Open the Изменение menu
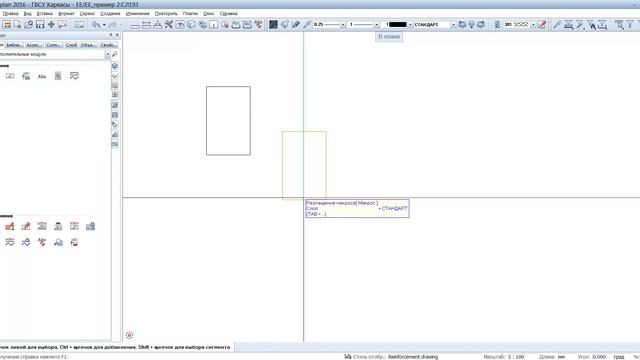Screen dimensions: 640x360 (x=138, y=13)
